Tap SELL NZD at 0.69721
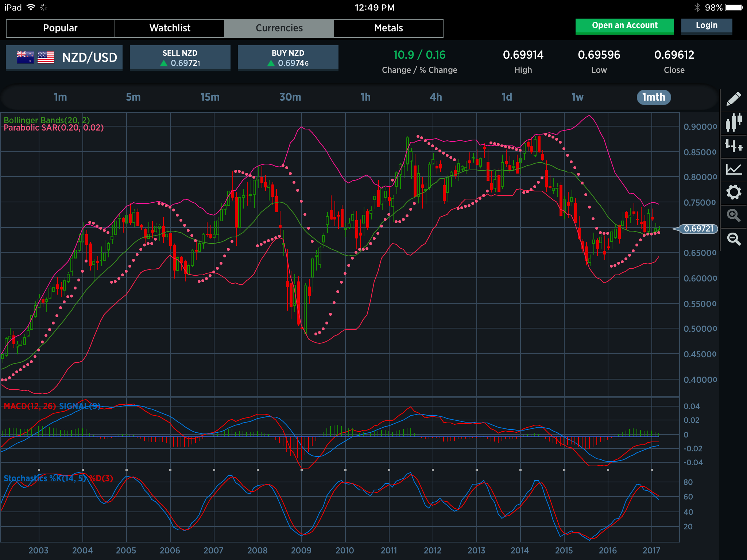 pos(180,58)
